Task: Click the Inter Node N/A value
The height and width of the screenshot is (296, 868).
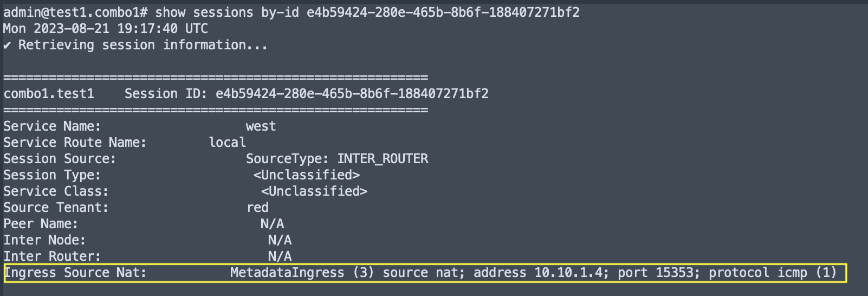Action: pyautogui.click(x=280, y=240)
